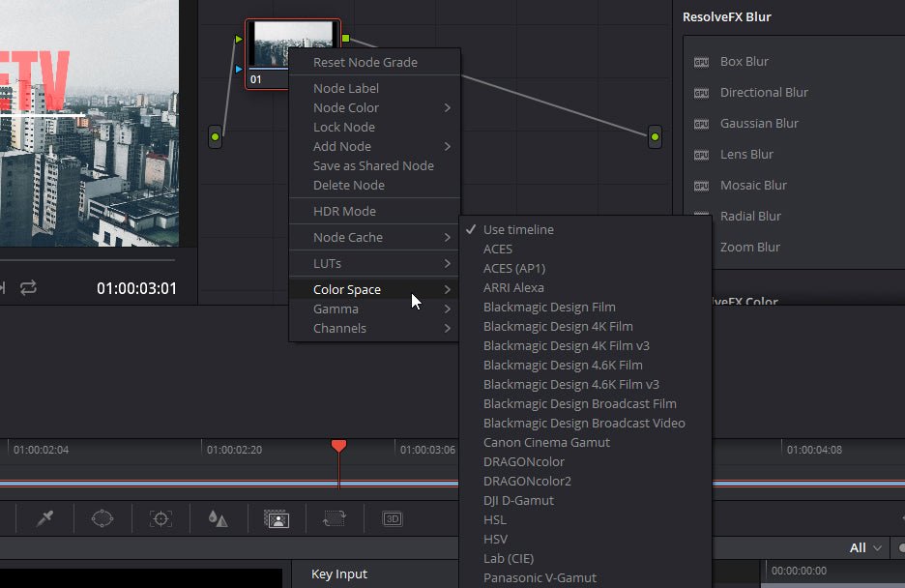Click the node graph source connector
The image size is (905, 588).
[216, 136]
